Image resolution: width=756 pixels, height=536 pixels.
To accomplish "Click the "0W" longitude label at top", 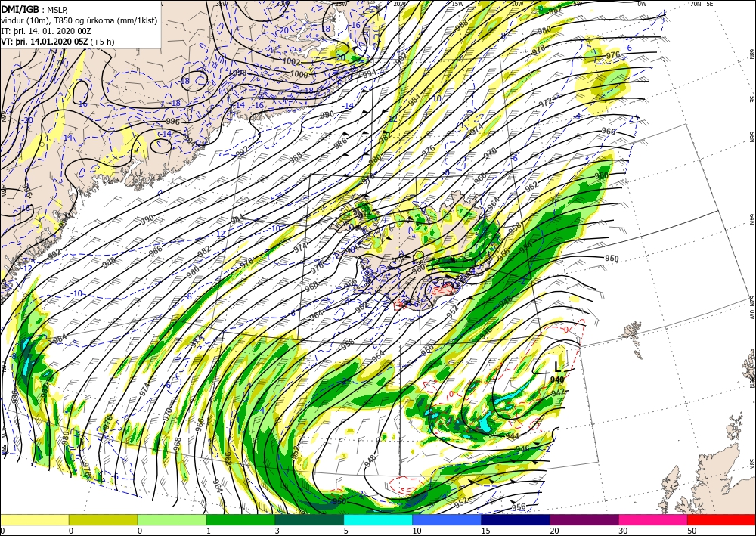I will coord(642,4).
